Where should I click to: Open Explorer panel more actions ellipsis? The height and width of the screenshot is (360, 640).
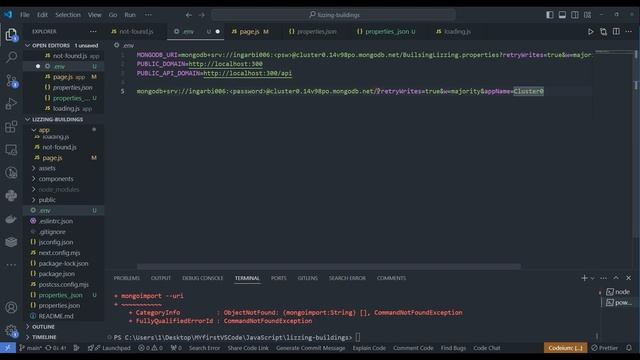tap(93, 31)
